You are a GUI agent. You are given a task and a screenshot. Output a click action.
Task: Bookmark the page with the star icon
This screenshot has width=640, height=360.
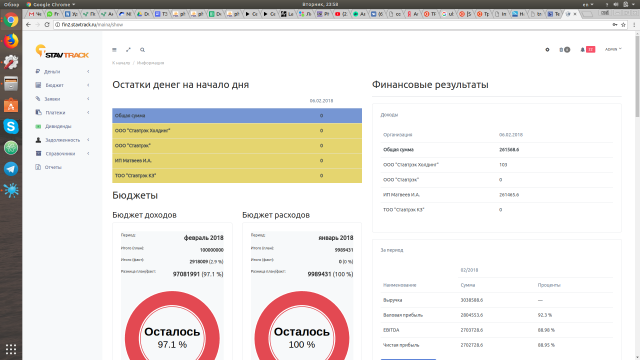[623, 24]
